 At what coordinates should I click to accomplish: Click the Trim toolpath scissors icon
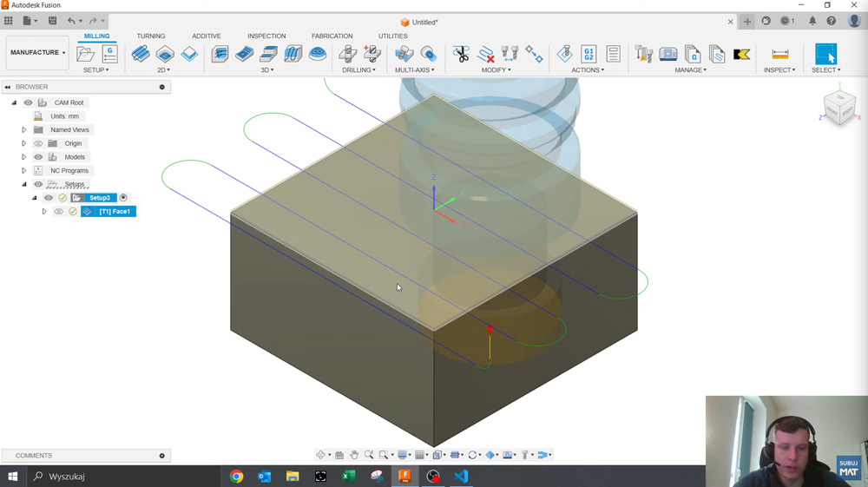tap(461, 54)
